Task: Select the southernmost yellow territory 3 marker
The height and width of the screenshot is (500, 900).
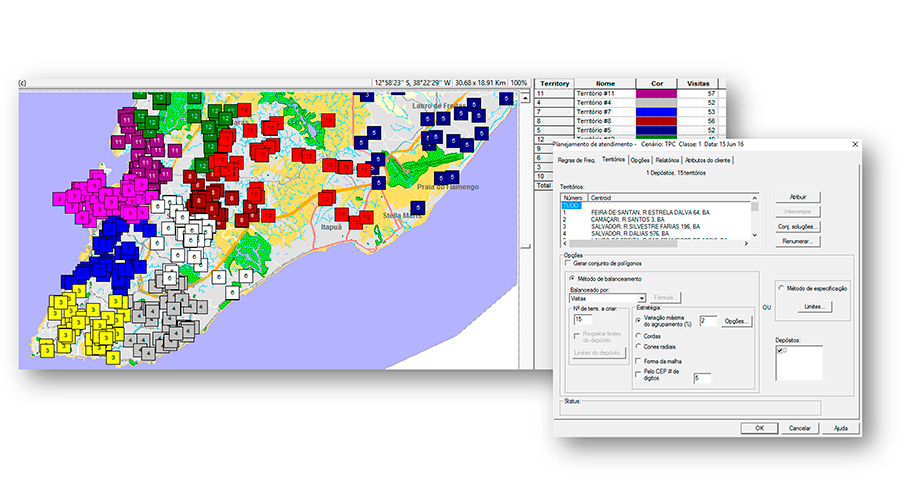Action: pos(113,356)
